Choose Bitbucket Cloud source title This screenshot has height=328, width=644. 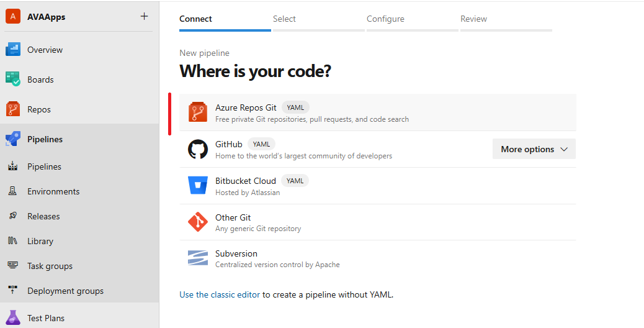246,181
